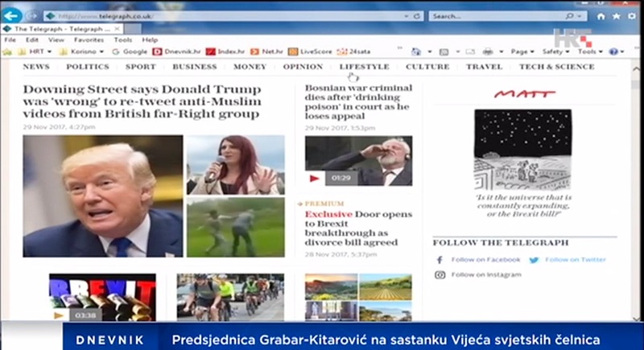644x350 pixels.
Task: Expand the HRT favorites folder
Action: [x=35, y=51]
